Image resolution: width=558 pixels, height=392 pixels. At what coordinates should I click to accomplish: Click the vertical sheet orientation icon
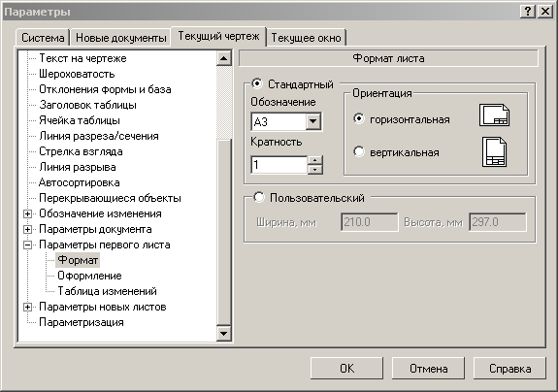coord(494,152)
